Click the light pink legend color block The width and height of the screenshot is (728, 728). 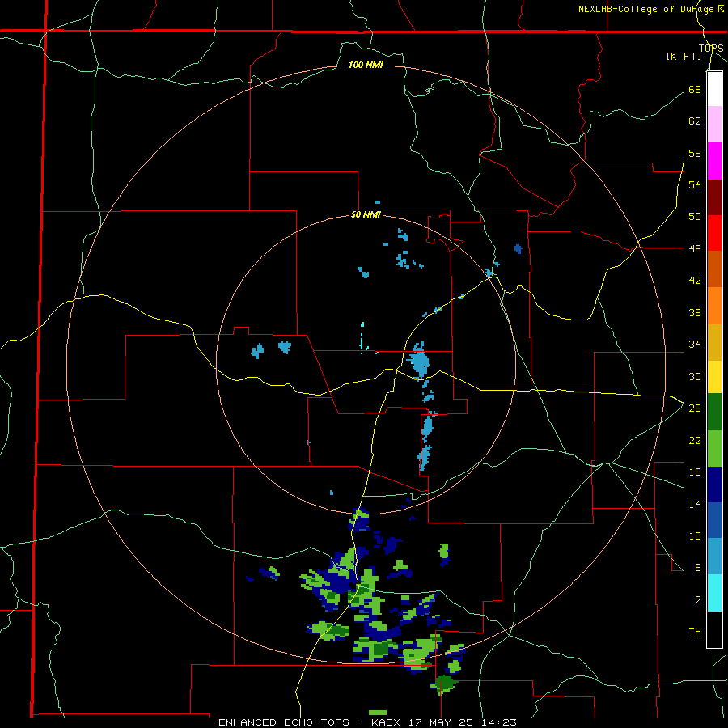[x=714, y=125]
